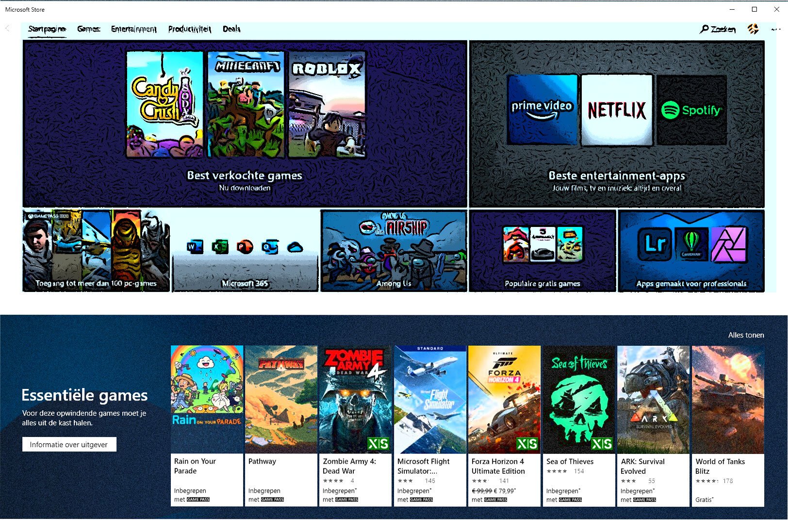Click the Nu downloaden subtitle

(x=245, y=188)
